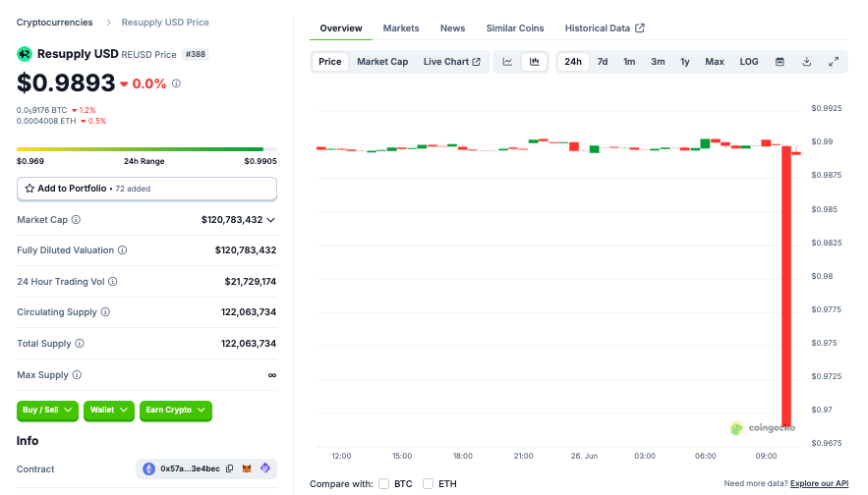
Task: Click the 24h Range progress bar
Action: tap(146, 149)
